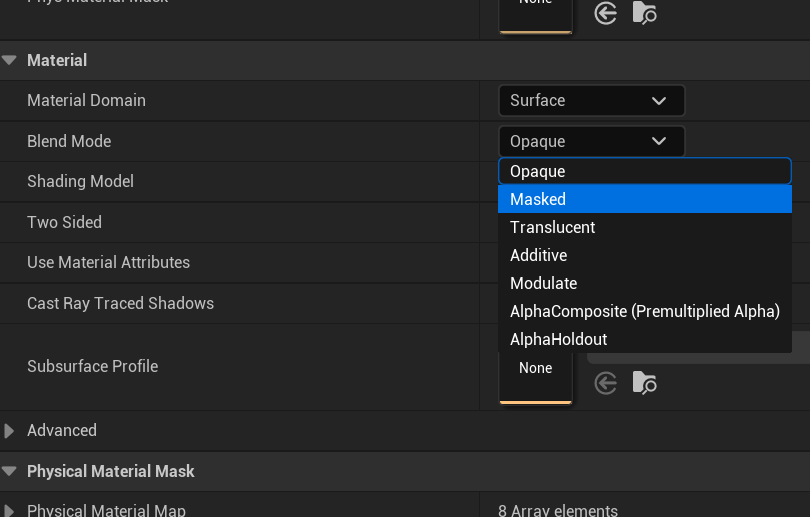
Task: Expand the Physical Material Map array
Action: (10, 511)
